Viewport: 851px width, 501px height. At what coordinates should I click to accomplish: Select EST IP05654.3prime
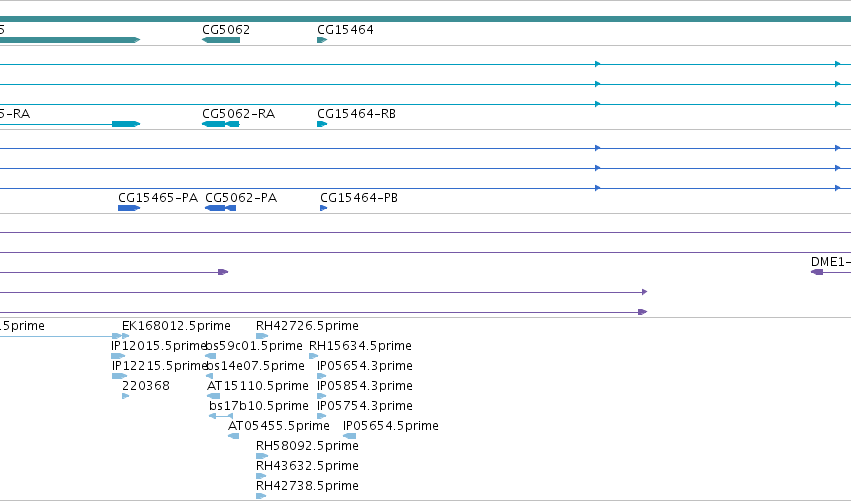coord(365,366)
